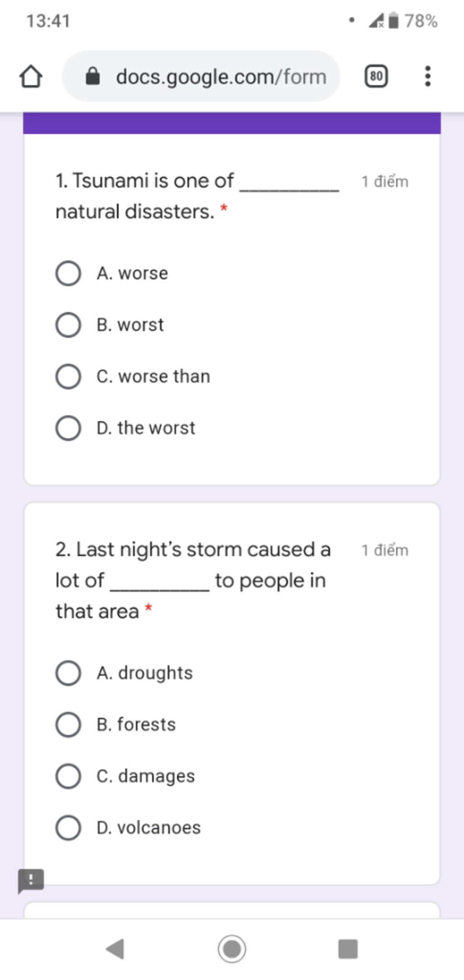Tap the question 1 Tsunami text
This screenshot has width=464, height=980.
(197, 196)
